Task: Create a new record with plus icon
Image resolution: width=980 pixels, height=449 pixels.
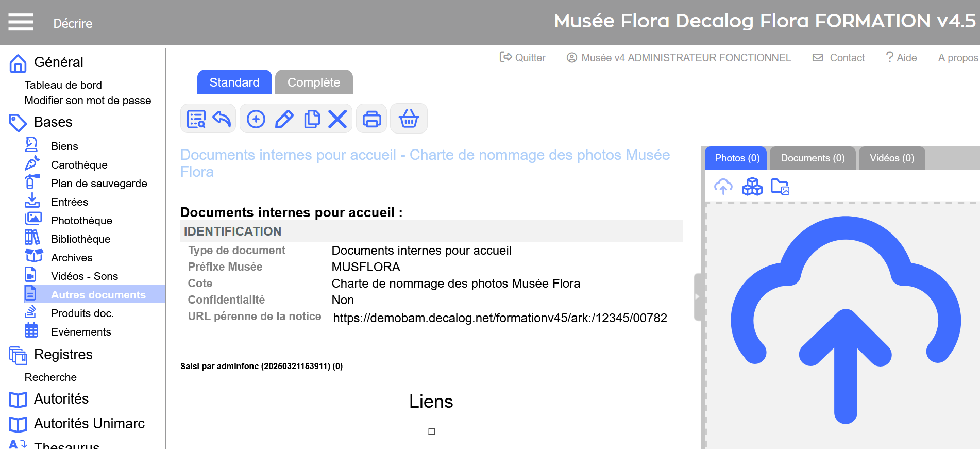Action: point(256,119)
